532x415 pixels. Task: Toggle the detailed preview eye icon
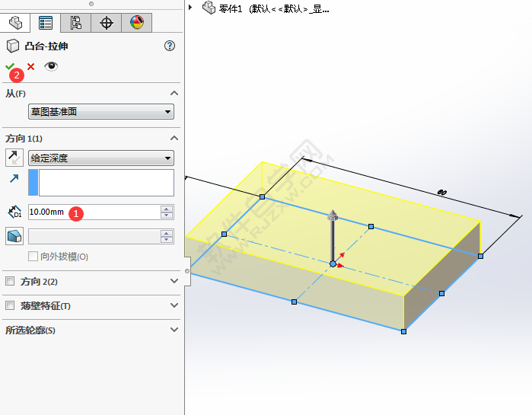(51, 65)
